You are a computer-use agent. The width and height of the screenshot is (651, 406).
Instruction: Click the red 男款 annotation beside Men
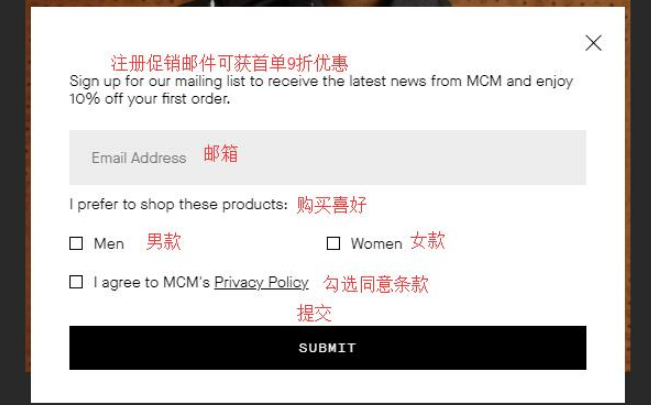[164, 242]
